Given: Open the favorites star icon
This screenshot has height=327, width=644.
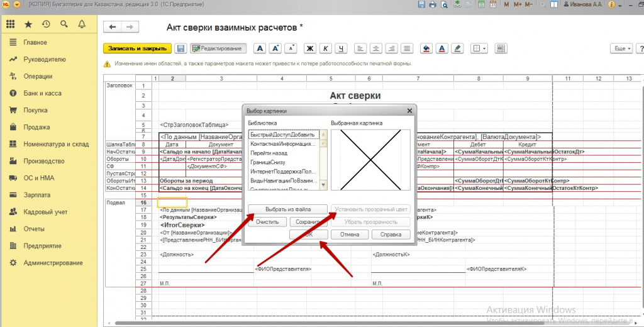Looking at the screenshot, I should coord(28,25).
